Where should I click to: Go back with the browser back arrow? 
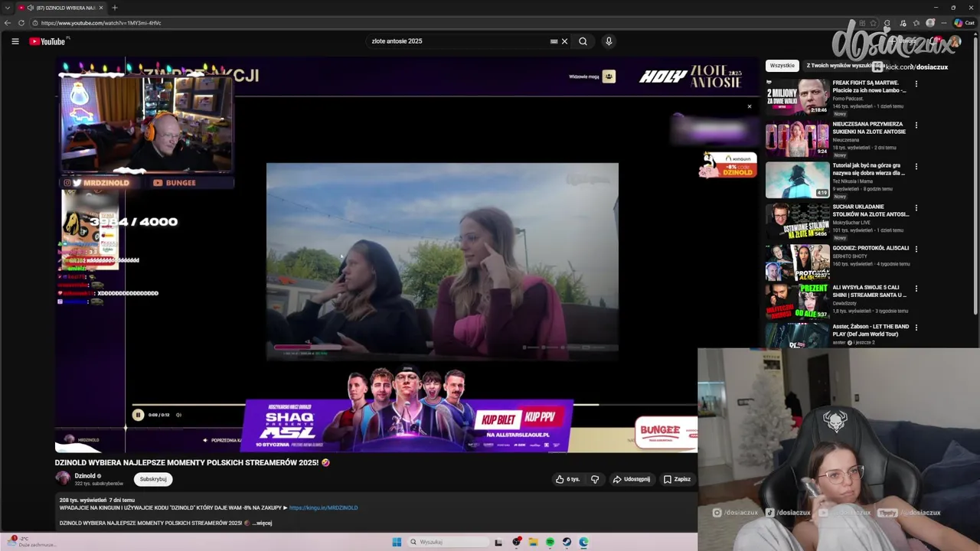[x=8, y=23]
